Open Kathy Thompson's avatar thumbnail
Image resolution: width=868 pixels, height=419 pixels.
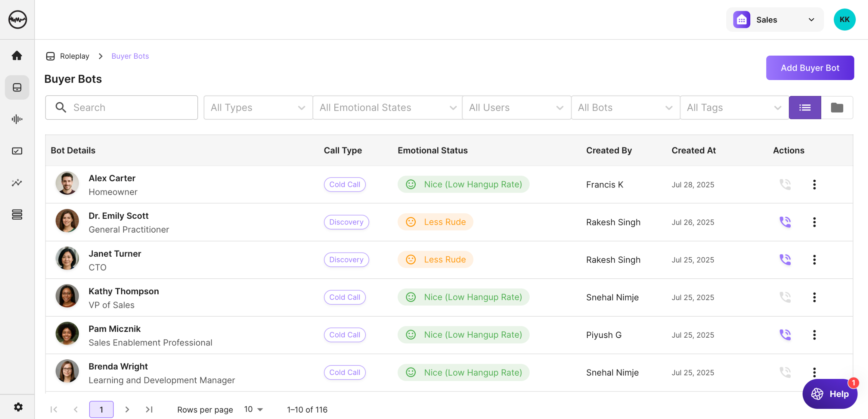click(67, 296)
